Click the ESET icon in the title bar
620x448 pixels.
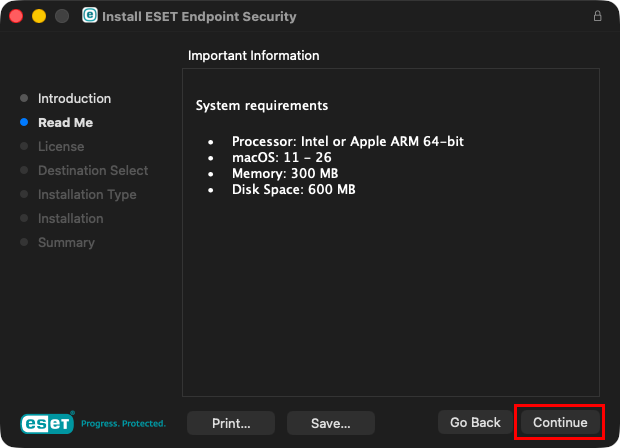pyautogui.click(x=90, y=17)
